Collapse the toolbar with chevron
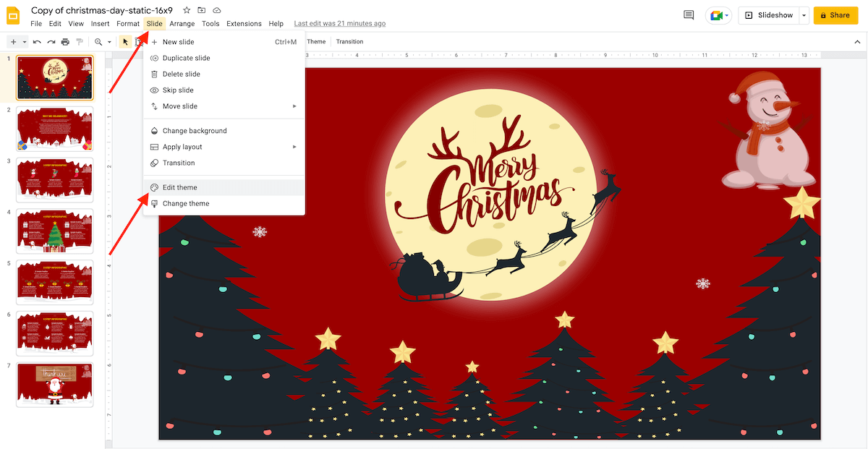 click(x=855, y=42)
